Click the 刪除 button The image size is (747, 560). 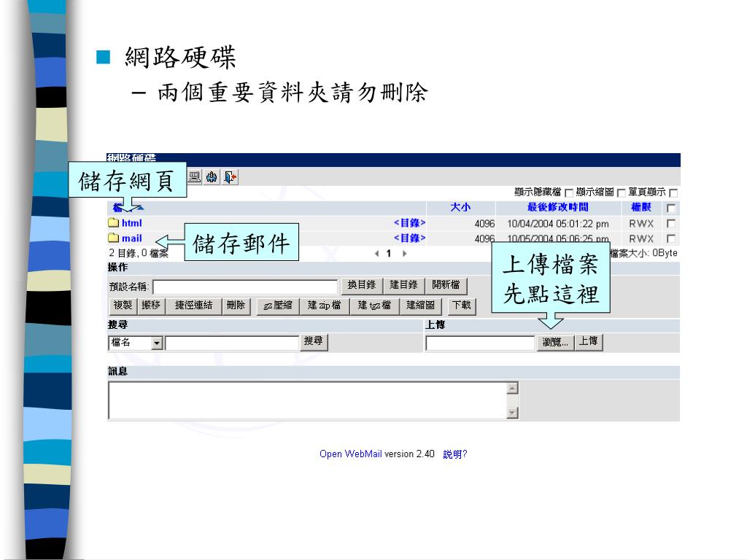point(236,306)
